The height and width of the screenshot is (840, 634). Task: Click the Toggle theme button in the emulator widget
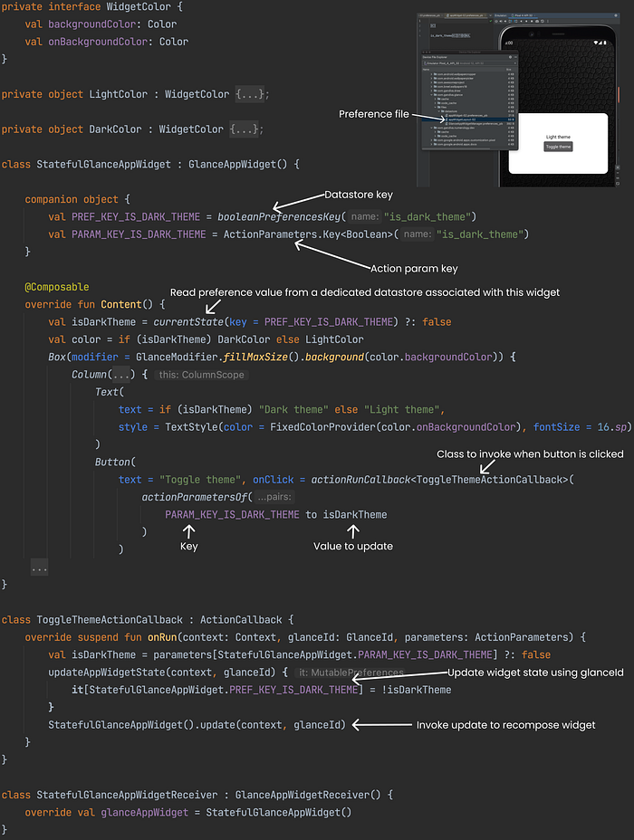pyautogui.click(x=558, y=147)
